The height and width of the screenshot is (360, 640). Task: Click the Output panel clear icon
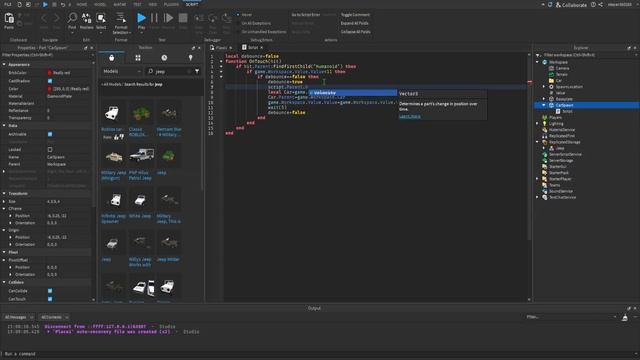click(625, 318)
